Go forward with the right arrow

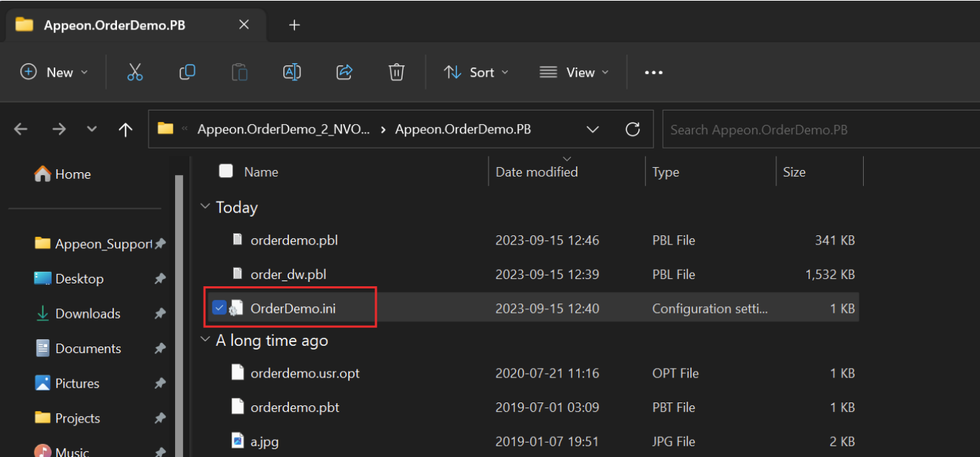click(x=59, y=129)
